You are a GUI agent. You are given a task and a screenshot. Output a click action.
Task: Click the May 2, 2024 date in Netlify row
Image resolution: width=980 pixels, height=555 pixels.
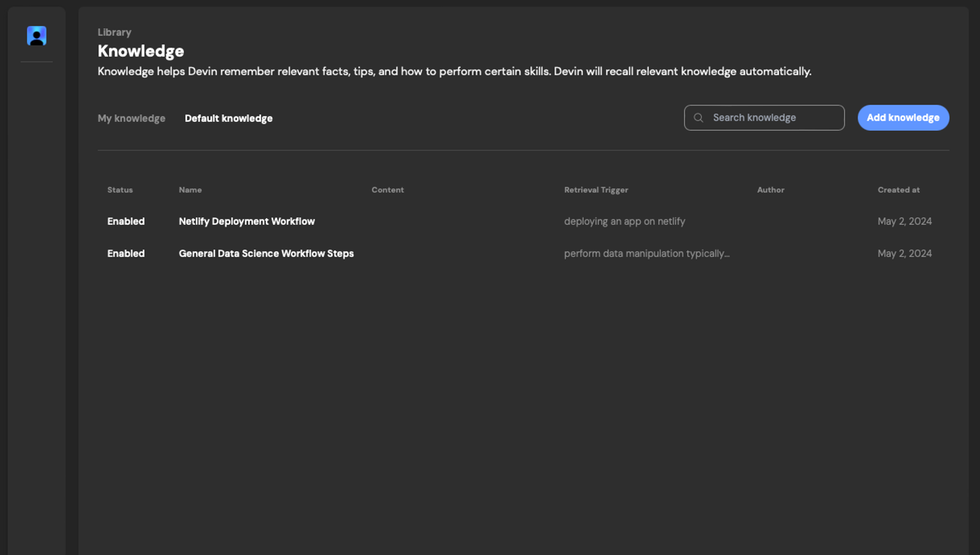coord(904,221)
